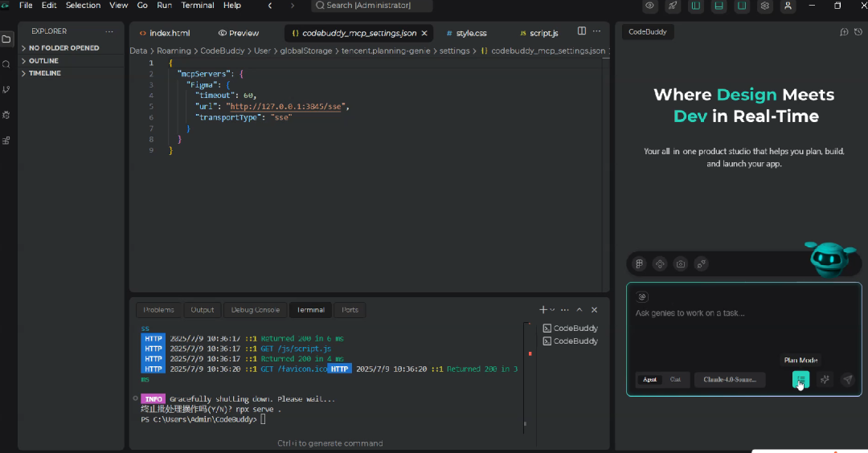This screenshot has height=453, width=868.
Task: Open the View menu
Action: 118,6
